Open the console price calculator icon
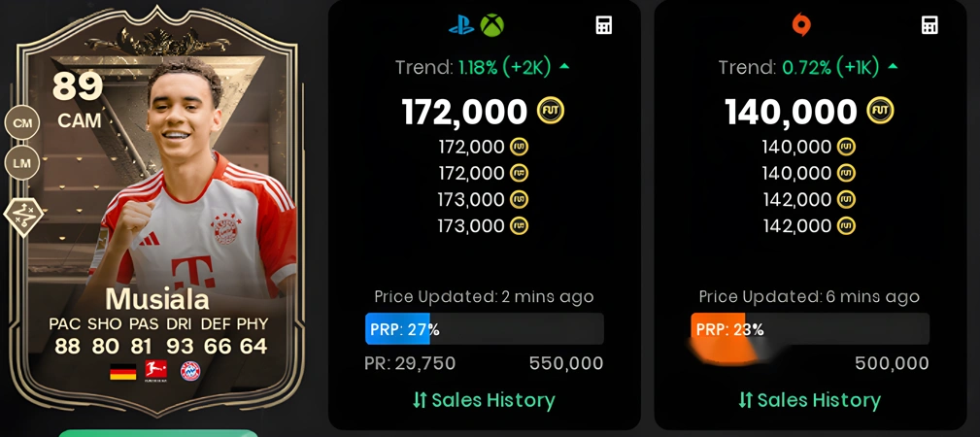 point(604,25)
